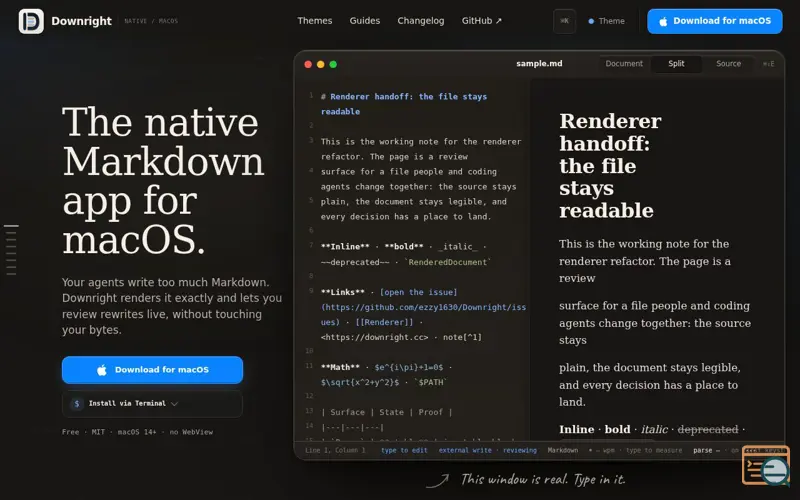
Task: Open the ⌘K command palette button
Action: pos(564,21)
